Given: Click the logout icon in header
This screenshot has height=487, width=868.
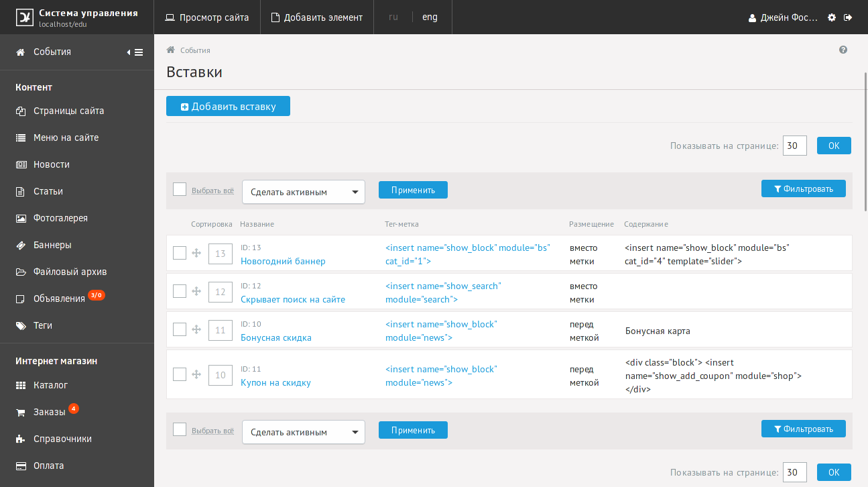Looking at the screenshot, I should [848, 17].
